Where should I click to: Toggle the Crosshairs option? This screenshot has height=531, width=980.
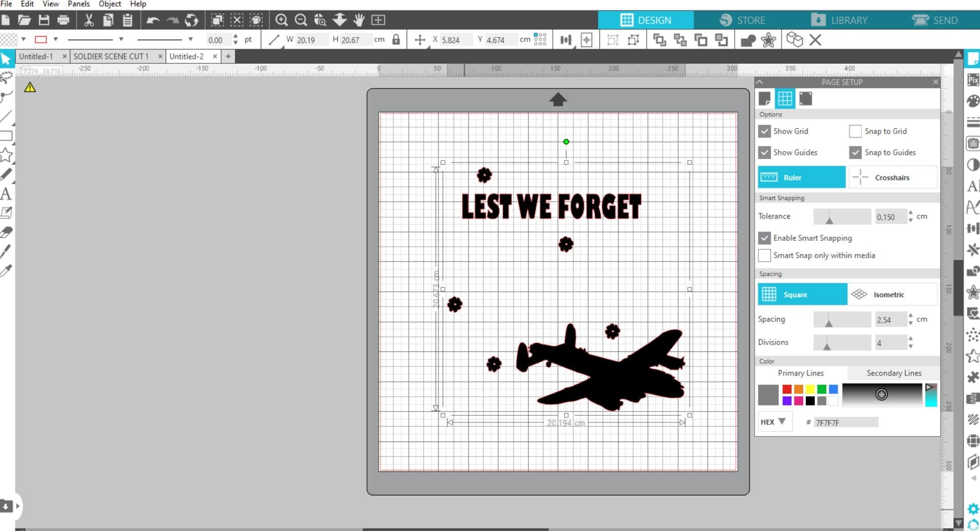tap(893, 177)
